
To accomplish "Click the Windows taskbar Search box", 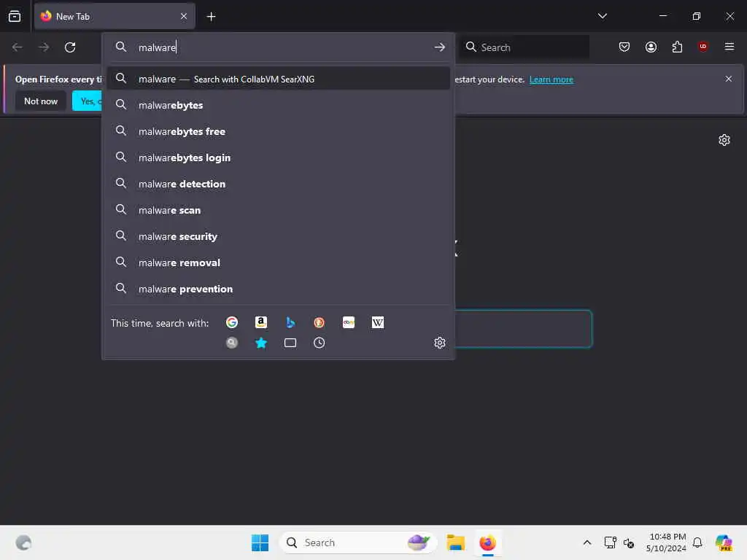I will [358, 542].
